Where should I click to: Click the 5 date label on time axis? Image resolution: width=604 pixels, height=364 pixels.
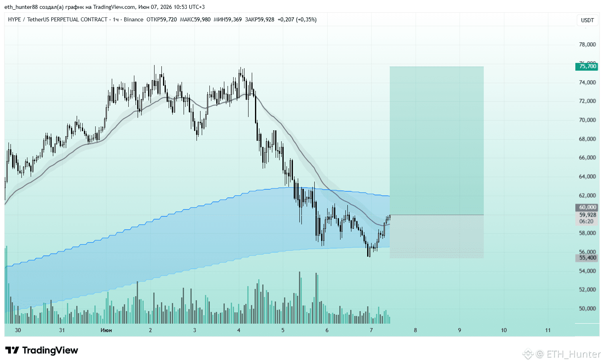(283, 330)
